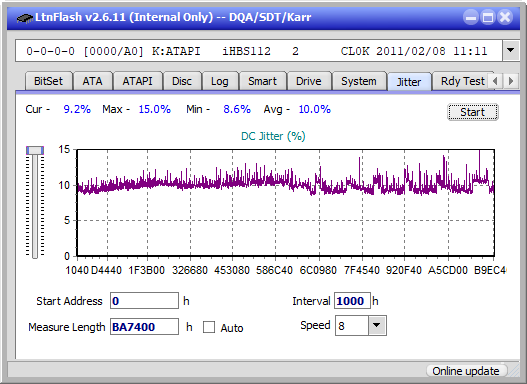Screen dimensions: 527x384
Task: Enable the Auto measure length checkbox
Action: 209,327
